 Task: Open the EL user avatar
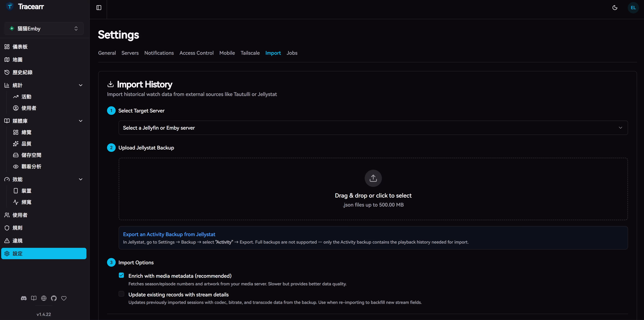tap(633, 8)
